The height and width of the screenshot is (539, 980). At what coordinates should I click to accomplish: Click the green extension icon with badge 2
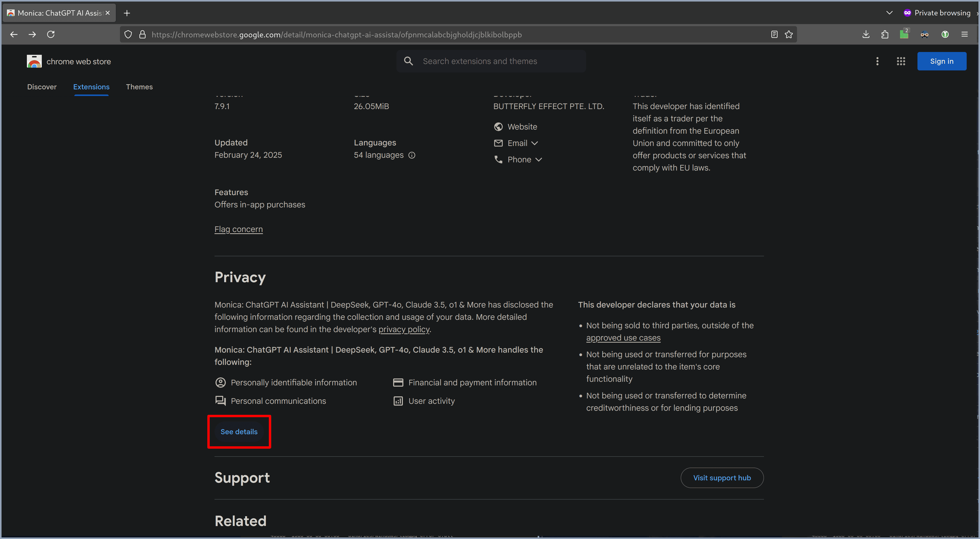[x=904, y=34]
